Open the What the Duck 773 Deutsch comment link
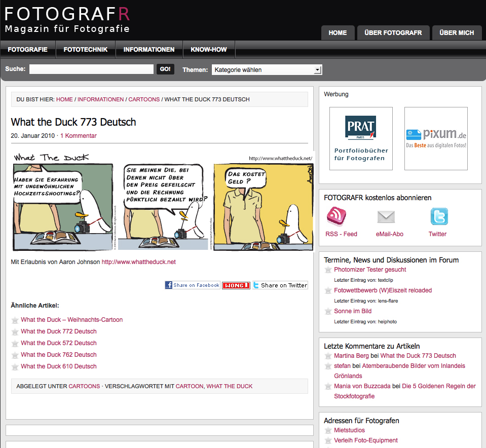486x448 pixels. (x=418, y=356)
